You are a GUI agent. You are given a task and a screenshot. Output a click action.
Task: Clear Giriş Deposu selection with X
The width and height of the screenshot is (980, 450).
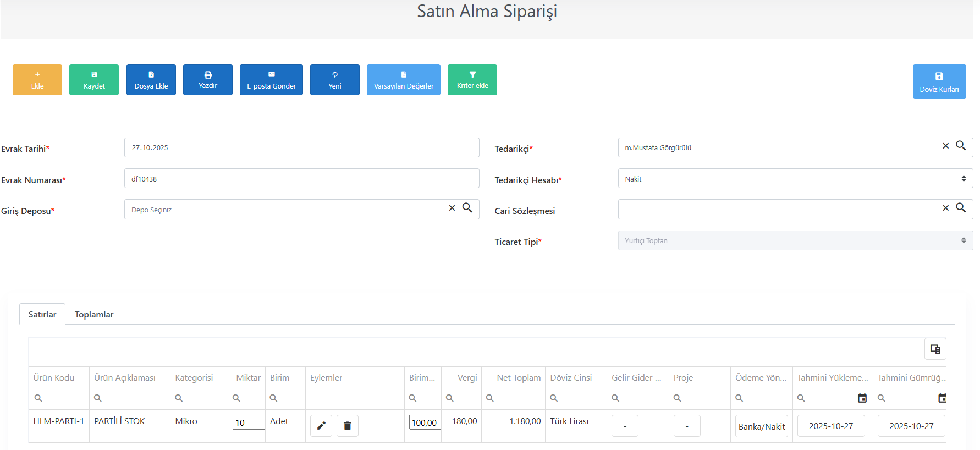tap(452, 208)
